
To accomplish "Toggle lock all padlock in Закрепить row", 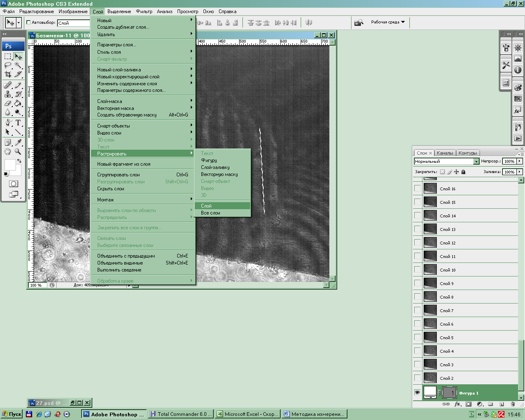I will tap(463, 172).
